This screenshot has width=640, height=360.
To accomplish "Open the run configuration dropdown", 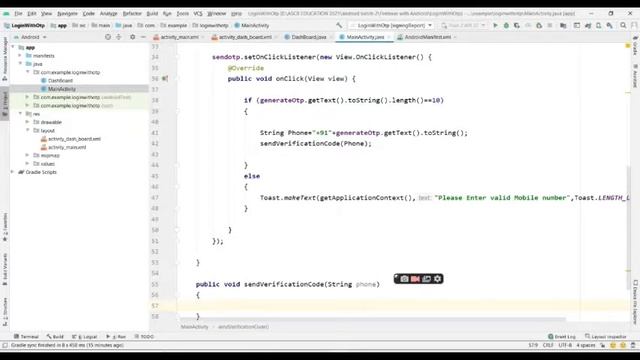I will [x=391, y=25].
